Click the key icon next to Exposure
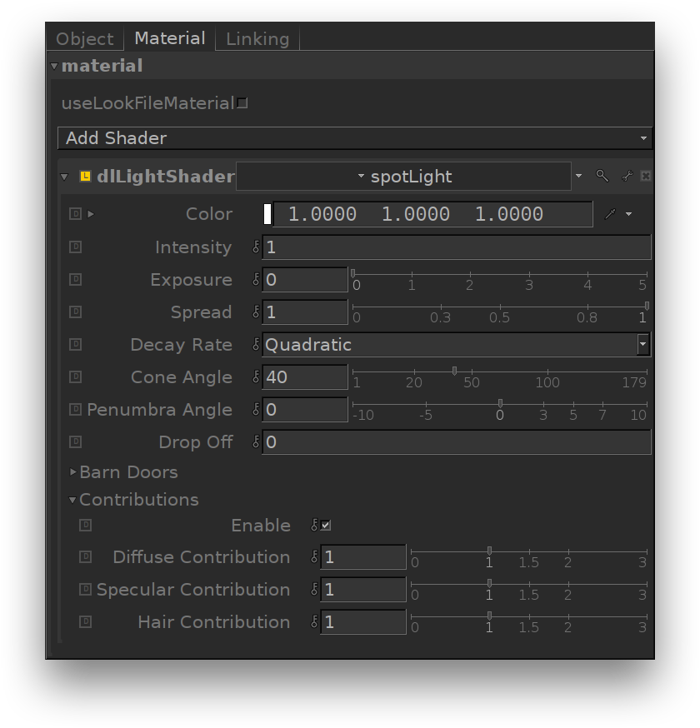 pos(256,280)
